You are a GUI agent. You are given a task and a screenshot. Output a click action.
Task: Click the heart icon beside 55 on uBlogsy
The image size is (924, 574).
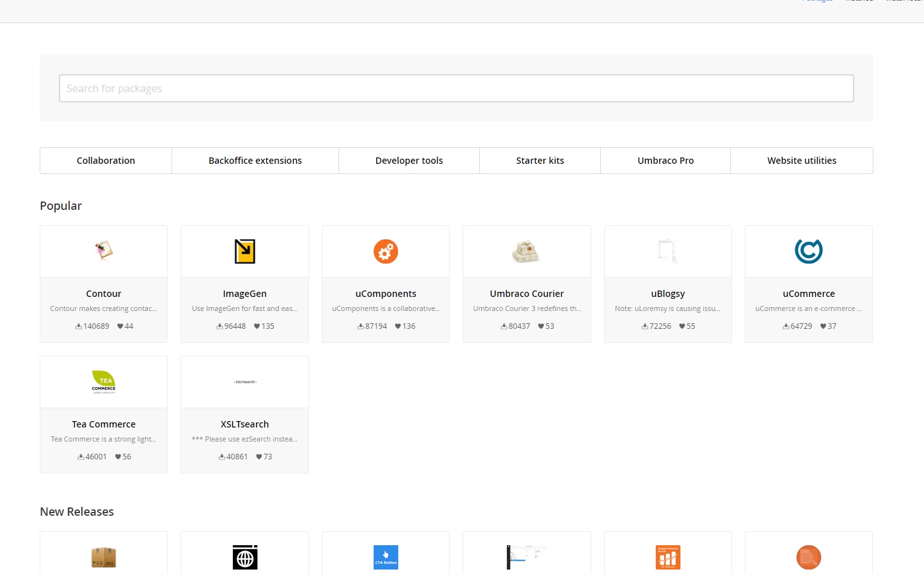(x=682, y=326)
